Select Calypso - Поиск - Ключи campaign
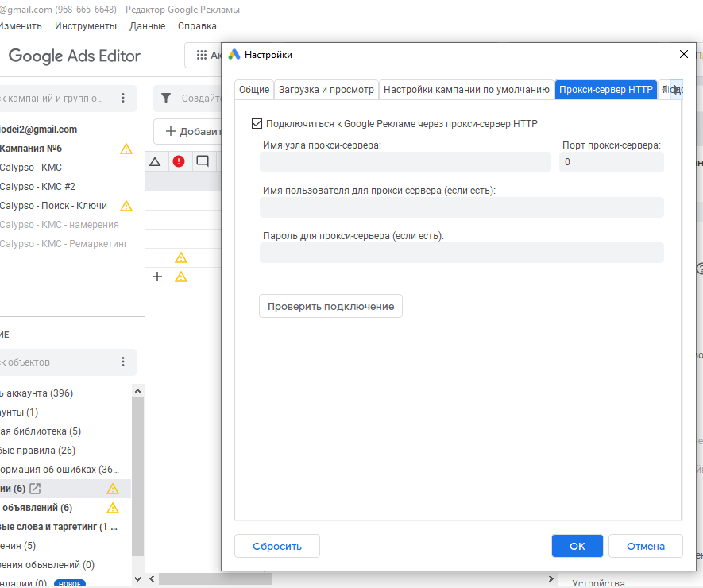This screenshot has width=703, height=588. point(54,206)
